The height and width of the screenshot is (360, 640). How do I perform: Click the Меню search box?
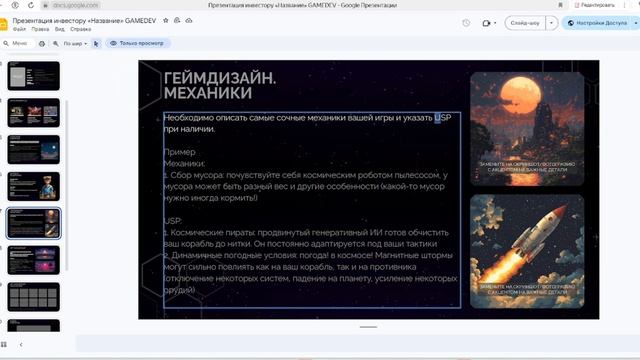pyautogui.click(x=17, y=43)
